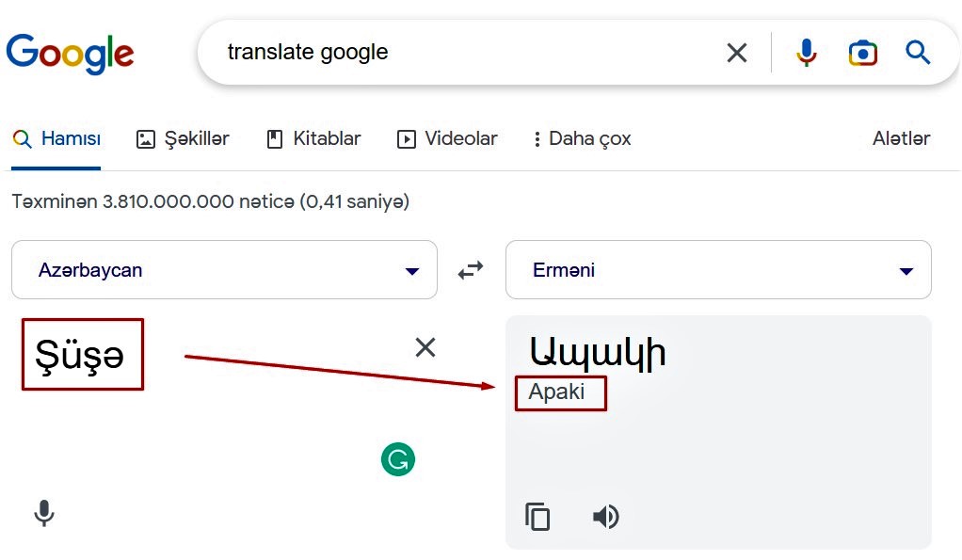Copy the Armenian translation

pyautogui.click(x=537, y=516)
